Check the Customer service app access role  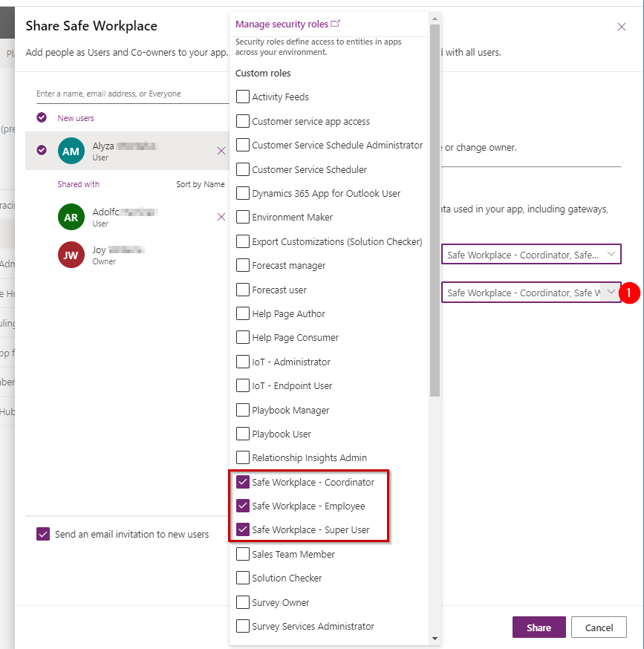coord(243,121)
